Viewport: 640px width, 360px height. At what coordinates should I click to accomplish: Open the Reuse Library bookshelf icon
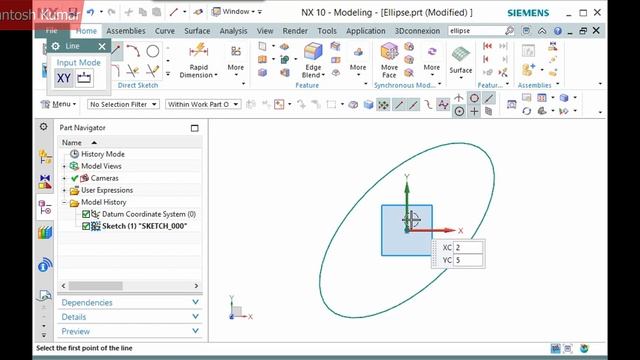coord(45,233)
